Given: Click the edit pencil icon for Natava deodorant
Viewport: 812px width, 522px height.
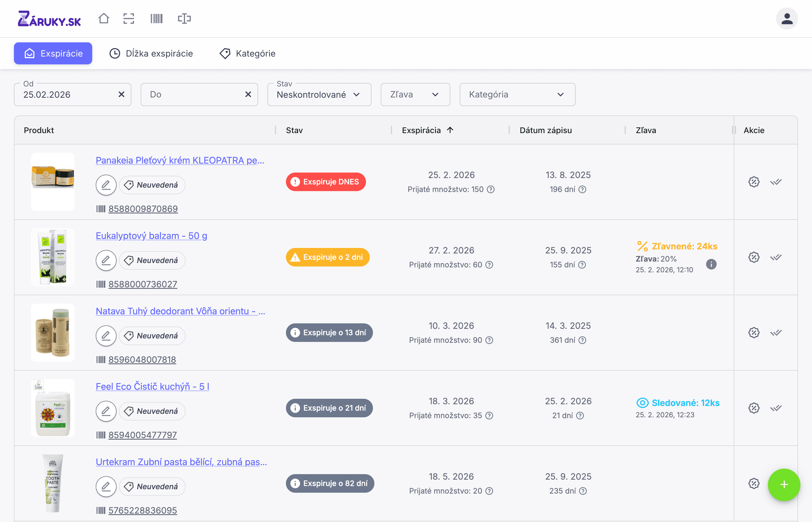Looking at the screenshot, I should point(106,336).
